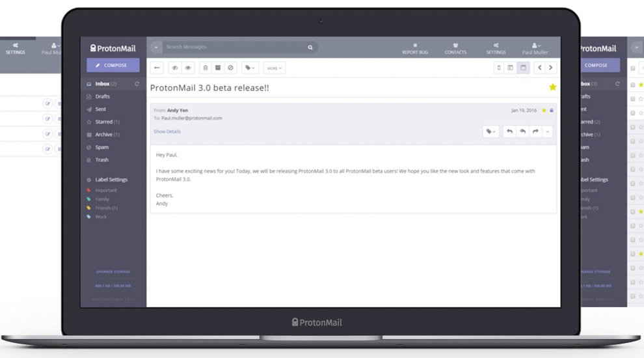644x358 pixels.
Task: Click the back arrow in message toolbar
Action: click(157, 68)
